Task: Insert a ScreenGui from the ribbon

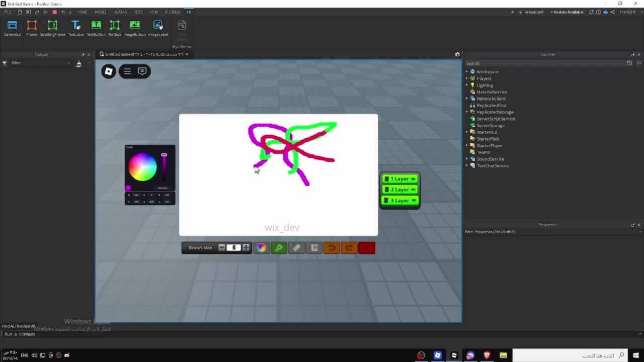Action: (12, 26)
